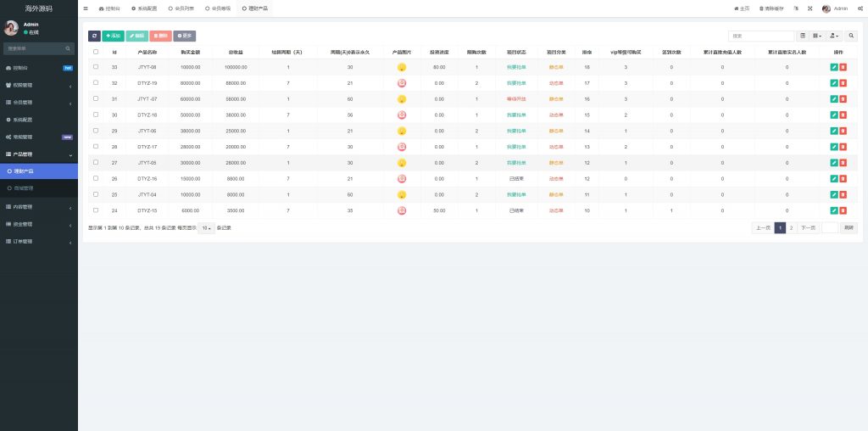
Task: Click the language switch icon in top bar
Action: pos(795,8)
